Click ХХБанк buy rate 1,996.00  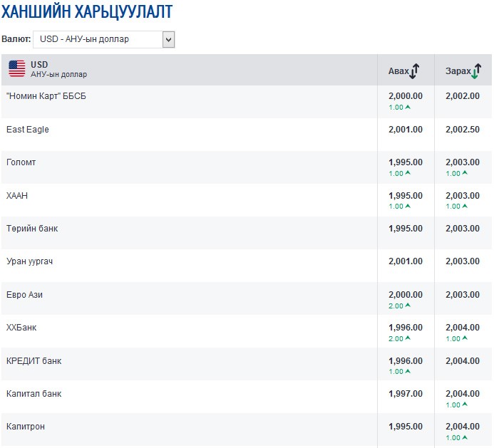[x=406, y=328]
